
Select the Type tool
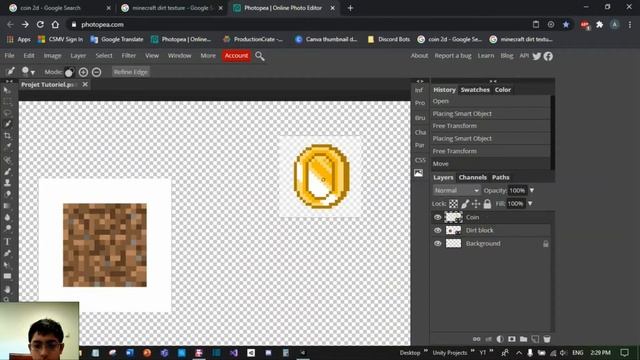[x=7, y=242]
